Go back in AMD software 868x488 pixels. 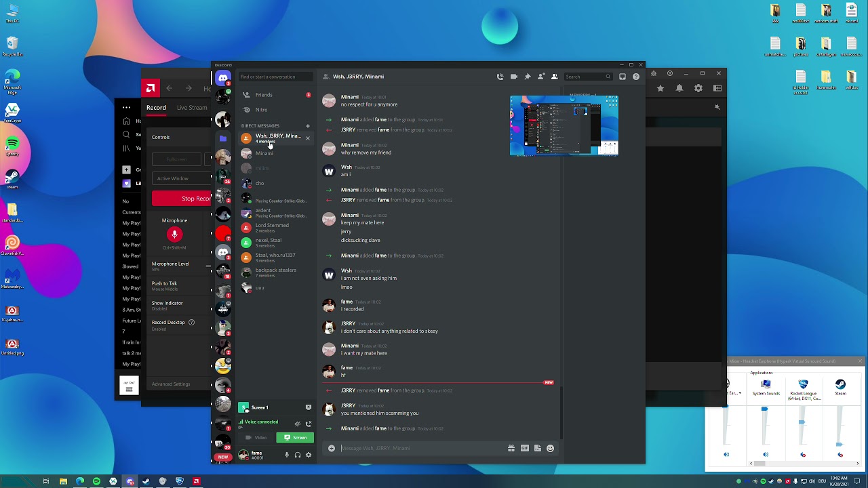click(169, 88)
